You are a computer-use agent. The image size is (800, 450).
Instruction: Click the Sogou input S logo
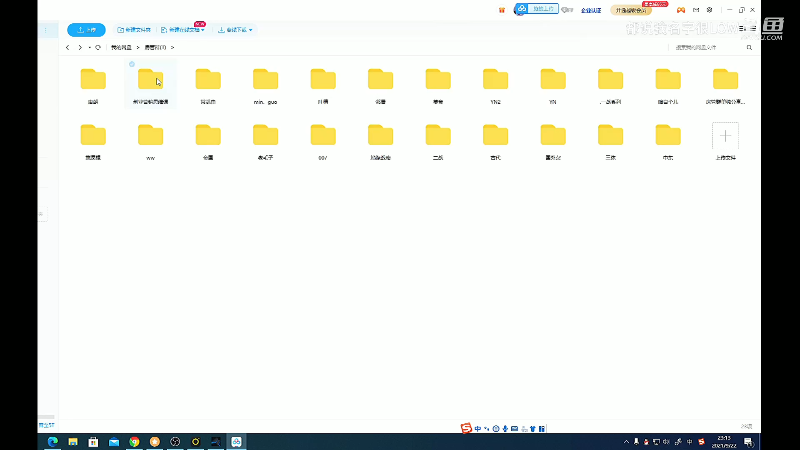point(466,428)
